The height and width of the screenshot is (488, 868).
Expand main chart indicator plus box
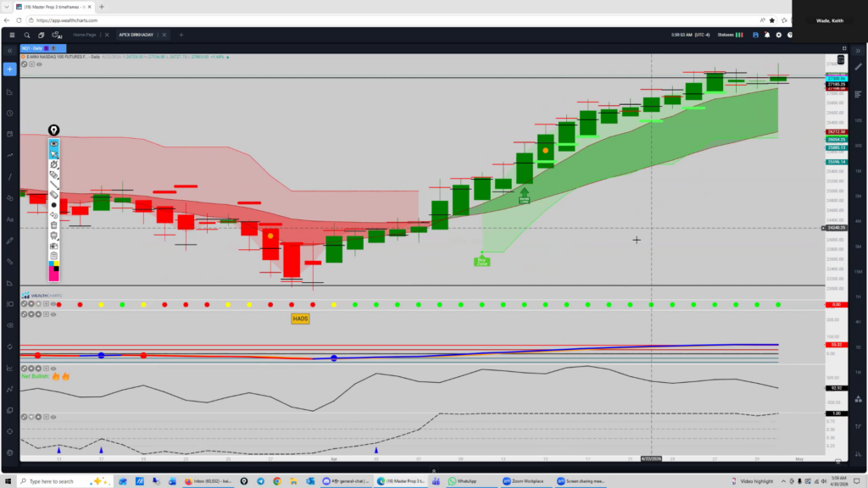(x=31, y=64)
